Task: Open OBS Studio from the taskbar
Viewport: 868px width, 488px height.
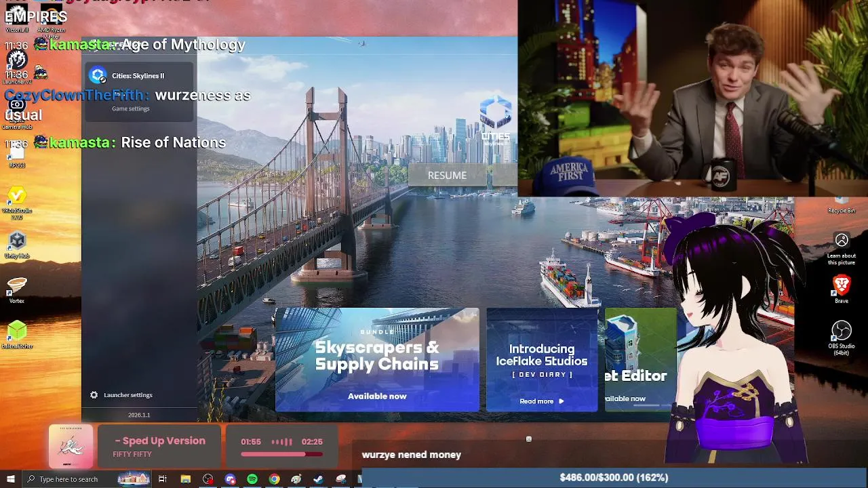Action: (208, 479)
